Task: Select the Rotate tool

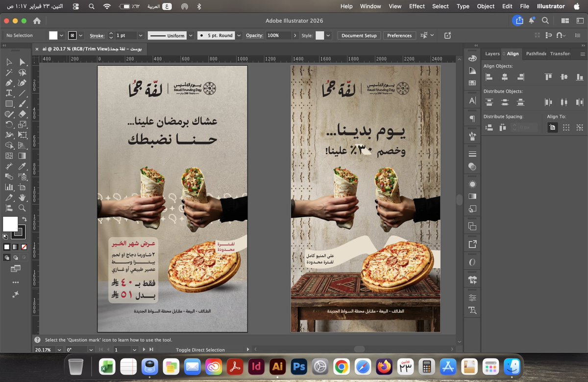Action: pos(9,124)
